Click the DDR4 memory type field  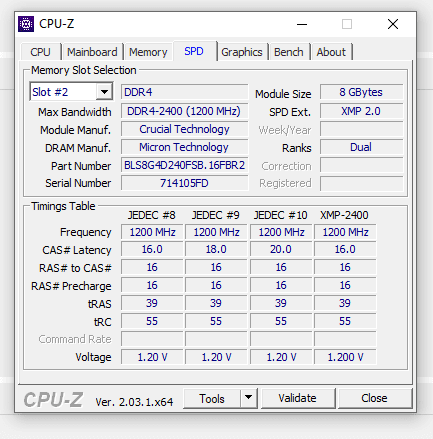(185, 92)
